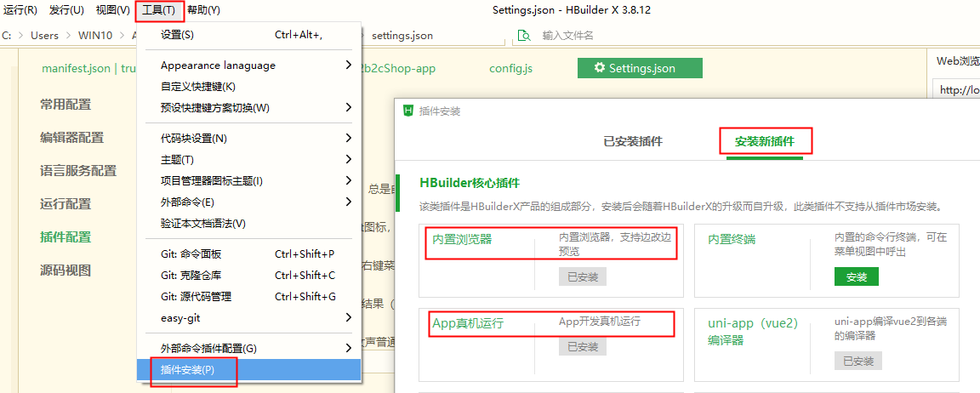Expand the 主题(T) submenu
980x393 pixels.
(x=248, y=159)
